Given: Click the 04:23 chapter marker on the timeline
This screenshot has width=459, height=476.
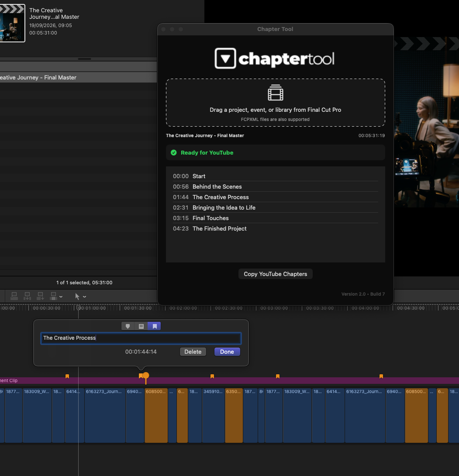Looking at the screenshot, I should [381, 376].
